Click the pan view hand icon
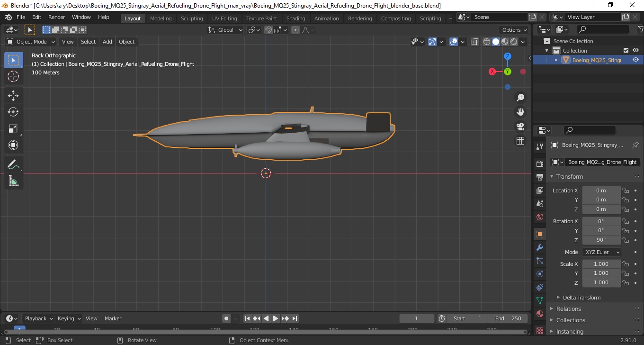The image size is (644, 345). tap(520, 112)
